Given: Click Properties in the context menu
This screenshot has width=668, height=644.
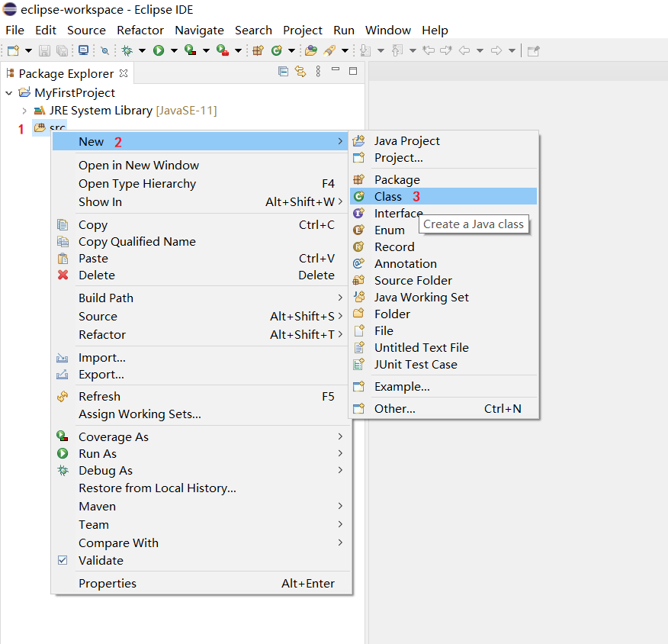Looking at the screenshot, I should 201,584.
